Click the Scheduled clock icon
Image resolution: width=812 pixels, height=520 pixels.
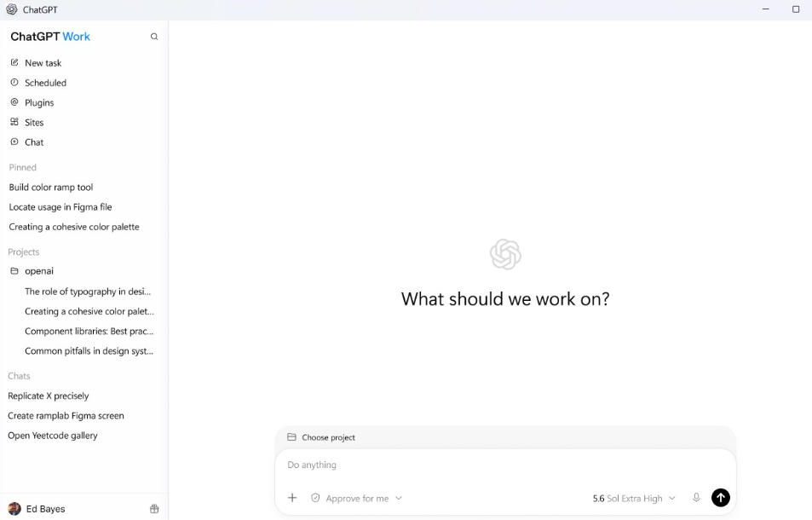point(14,83)
